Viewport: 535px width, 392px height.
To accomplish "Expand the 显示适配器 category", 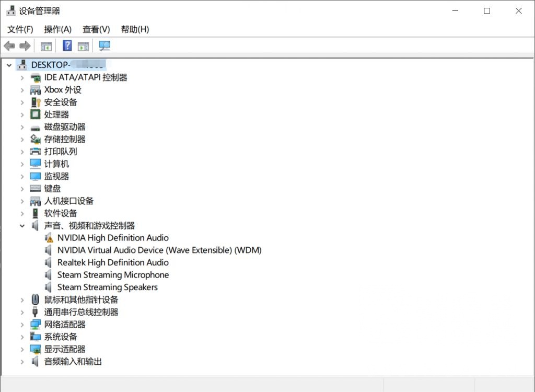I will click(22, 349).
